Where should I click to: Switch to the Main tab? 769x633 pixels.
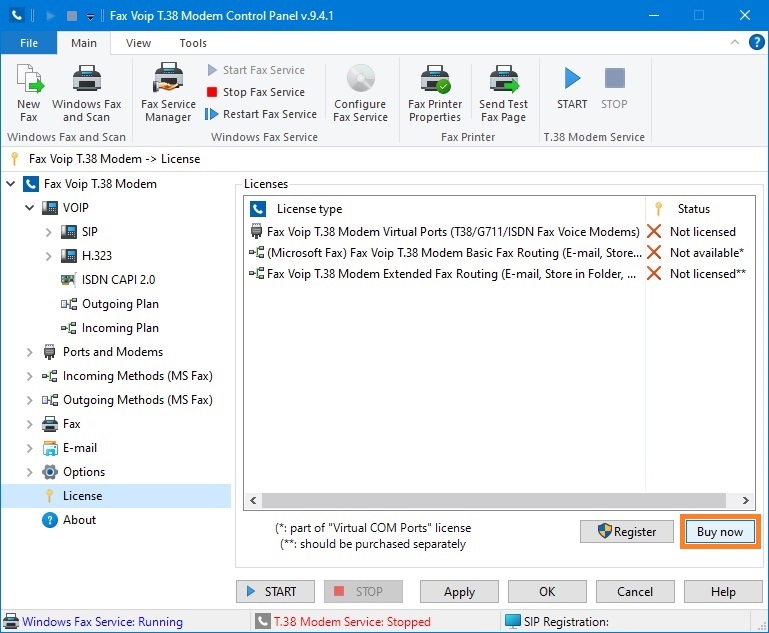click(84, 43)
